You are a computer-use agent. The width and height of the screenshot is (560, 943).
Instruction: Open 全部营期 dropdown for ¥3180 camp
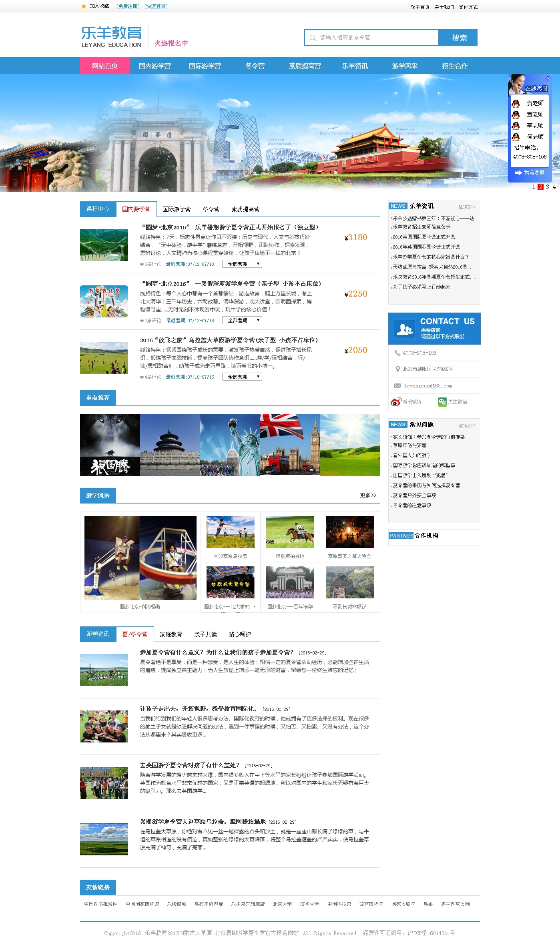[242, 264]
